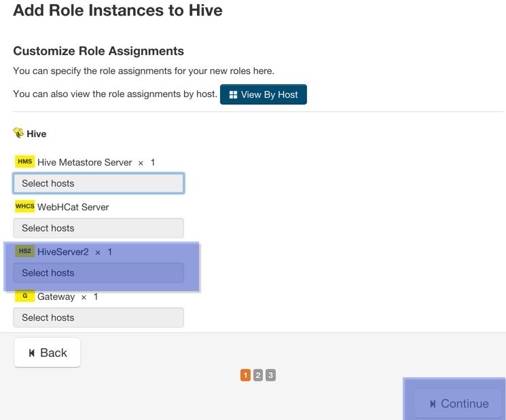
Task: Jump to wizard step 2 indicator
Action: coord(258,375)
